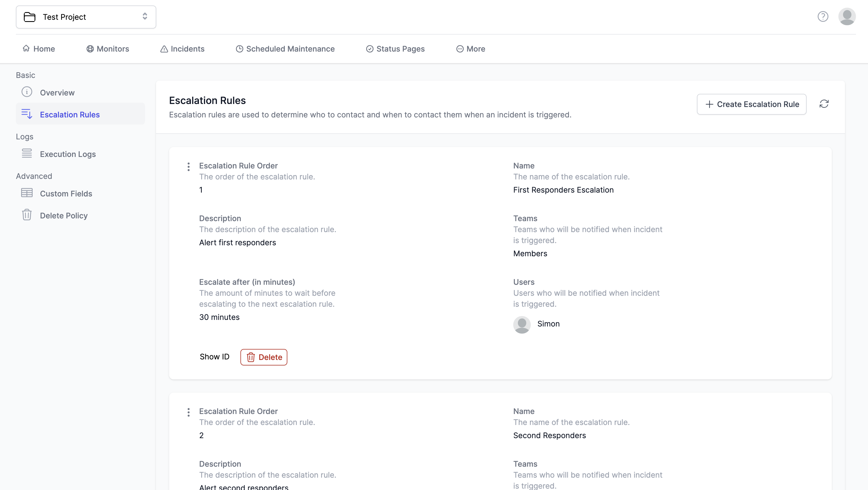Click the Custom Fields table icon
The height and width of the screenshot is (490, 868).
point(27,193)
